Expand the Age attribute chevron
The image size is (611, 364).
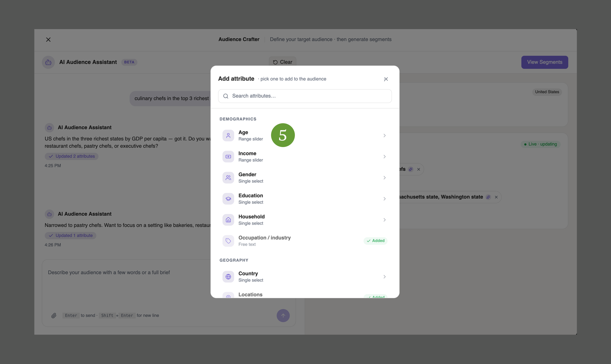pyautogui.click(x=385, y=135)
